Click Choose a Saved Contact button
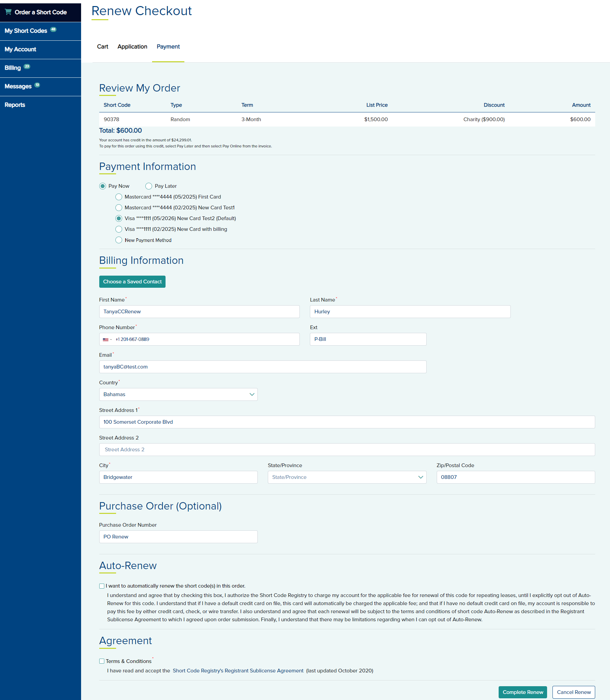The width and height of the screenshot is (610, 700). [x=132, y=282]
